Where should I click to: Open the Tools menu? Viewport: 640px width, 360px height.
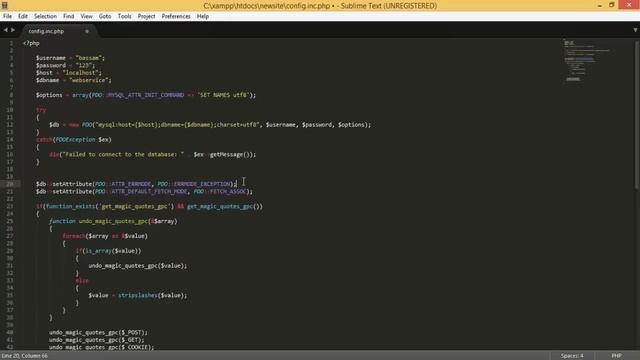click(x=124, y=16)
